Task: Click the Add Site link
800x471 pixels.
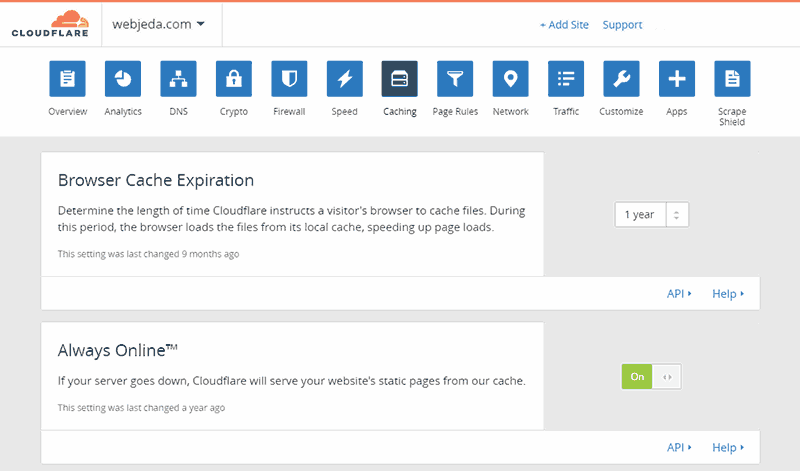Action: coord(564,24)
